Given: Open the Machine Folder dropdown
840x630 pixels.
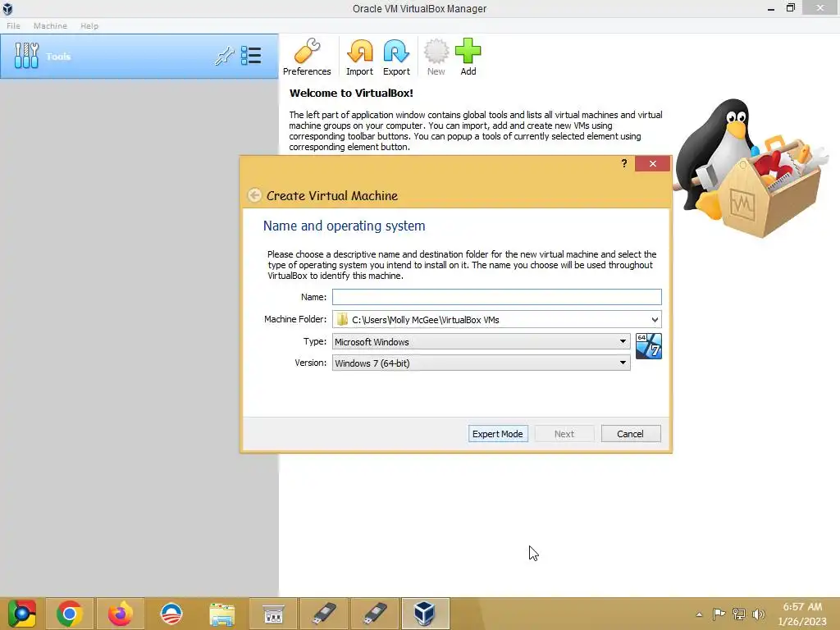Looking at the screenshot, I should pyautogui.click(x=655, y=319).
